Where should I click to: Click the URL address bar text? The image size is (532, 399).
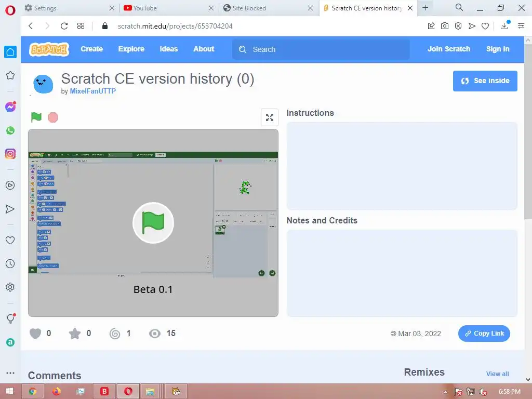(x=175, y=26)
